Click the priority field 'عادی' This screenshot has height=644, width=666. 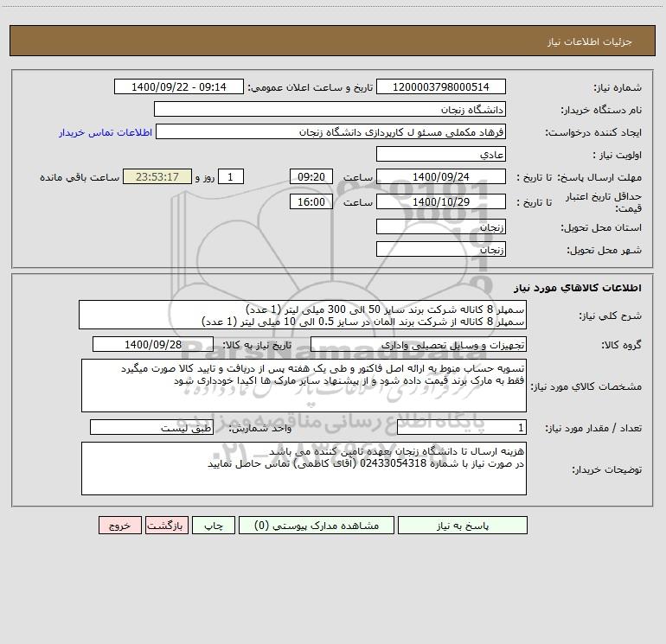coord(441,154)
